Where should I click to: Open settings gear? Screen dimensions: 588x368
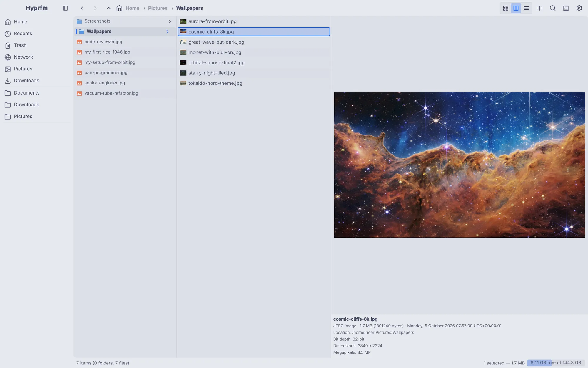click(579, 8)
